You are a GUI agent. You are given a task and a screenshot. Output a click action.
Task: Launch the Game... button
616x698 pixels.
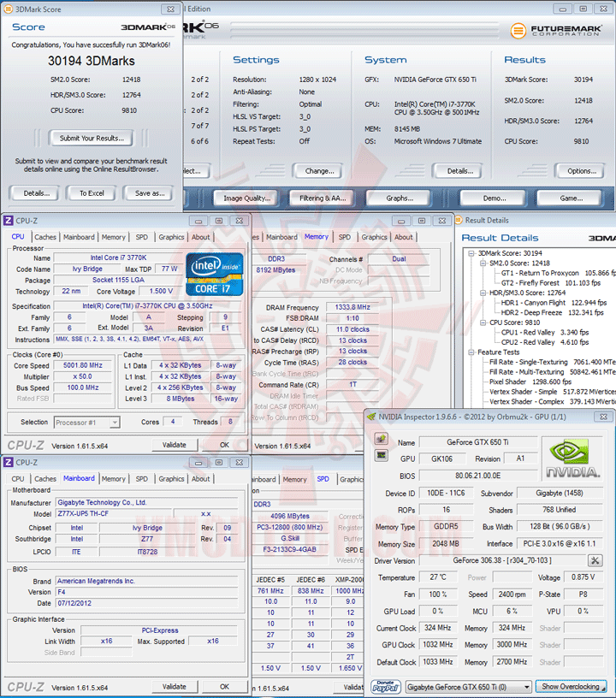tap(571, 198)
